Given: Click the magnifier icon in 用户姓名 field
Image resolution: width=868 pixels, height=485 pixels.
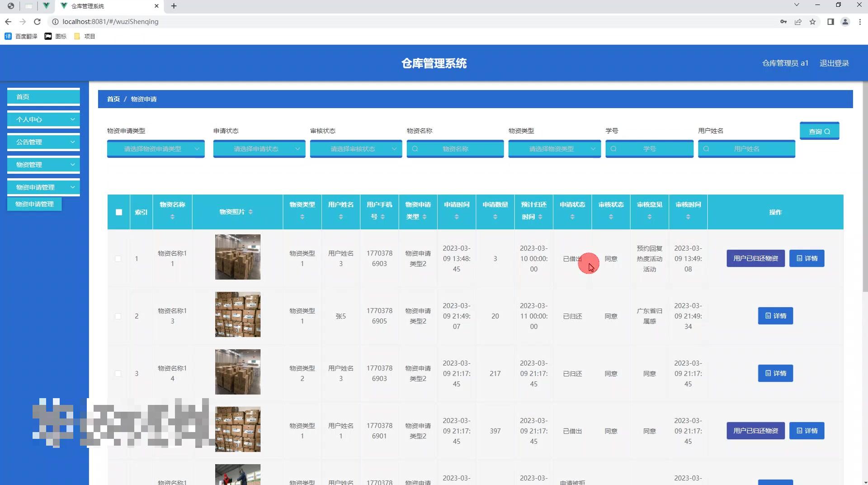Looking at the screenshot, I should [x=707, y=148].
